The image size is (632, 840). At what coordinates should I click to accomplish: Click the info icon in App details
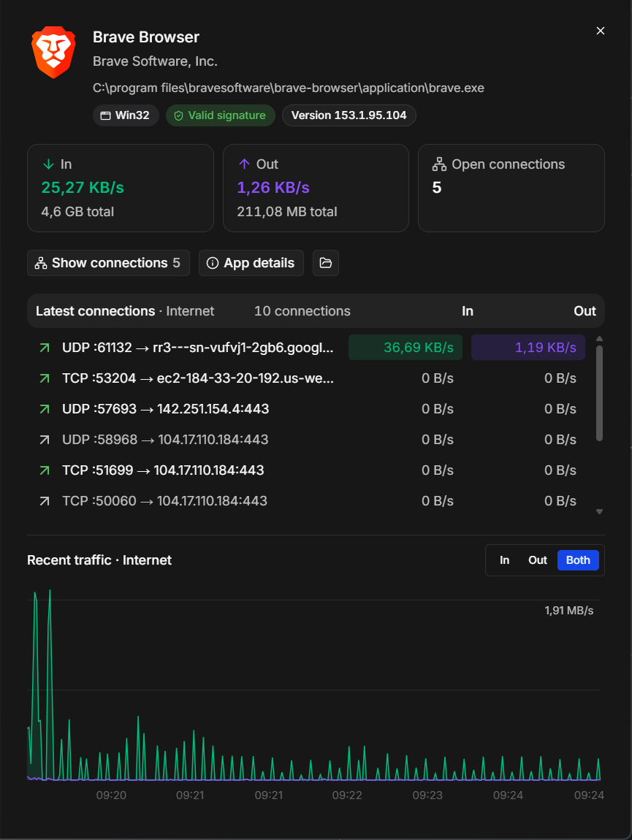[x=213, y=263]
